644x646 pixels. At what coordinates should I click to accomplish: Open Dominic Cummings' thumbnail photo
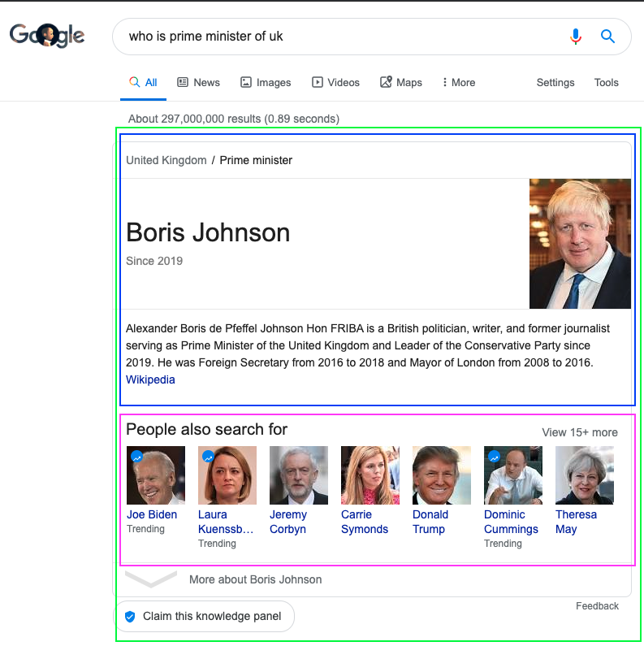(x=513, y=475)
